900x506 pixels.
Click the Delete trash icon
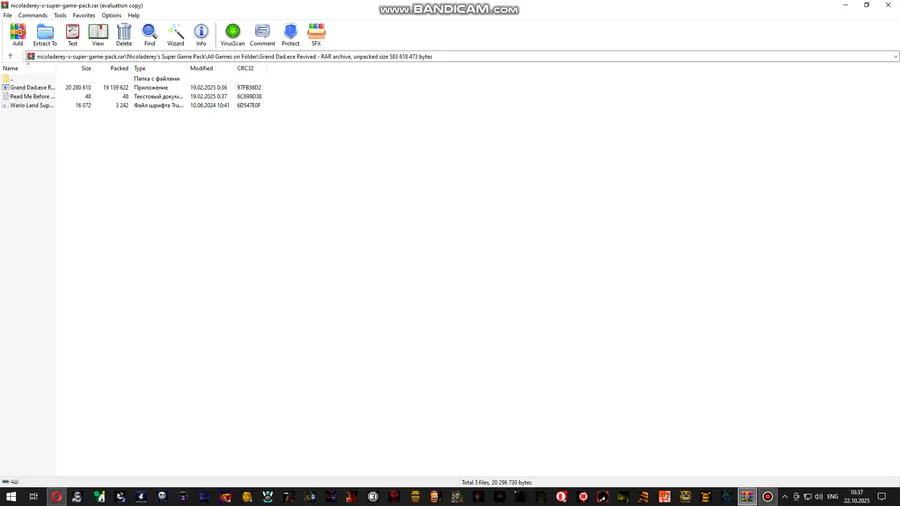coord(124,34)
